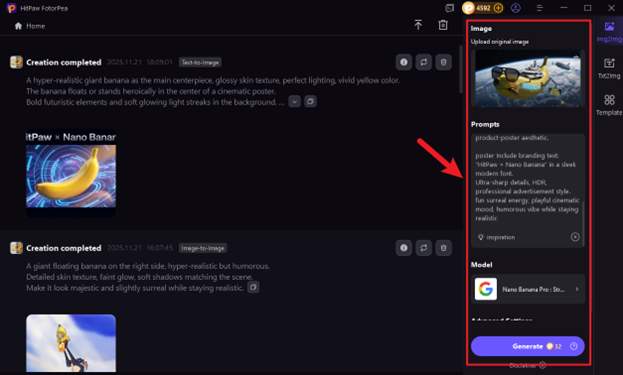
Task: Delete the Image-to-Image creation entry
Action: (443, 248)
